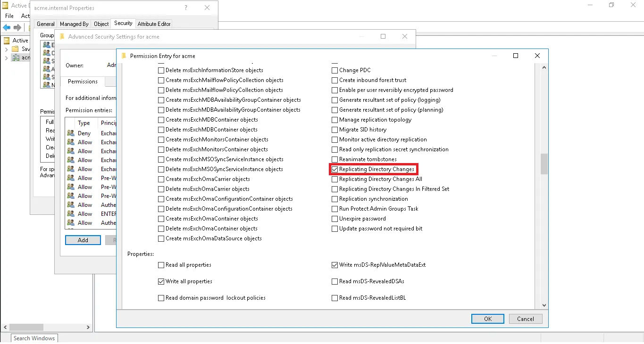
Task: Click the permission list scrollbar thumb
Action: click(x=544, y=164)
